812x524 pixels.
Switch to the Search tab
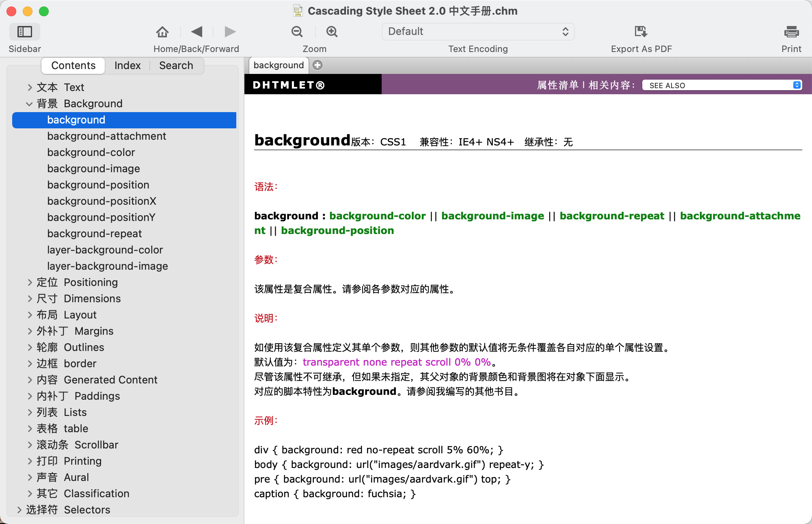click(x=176, y=65)
